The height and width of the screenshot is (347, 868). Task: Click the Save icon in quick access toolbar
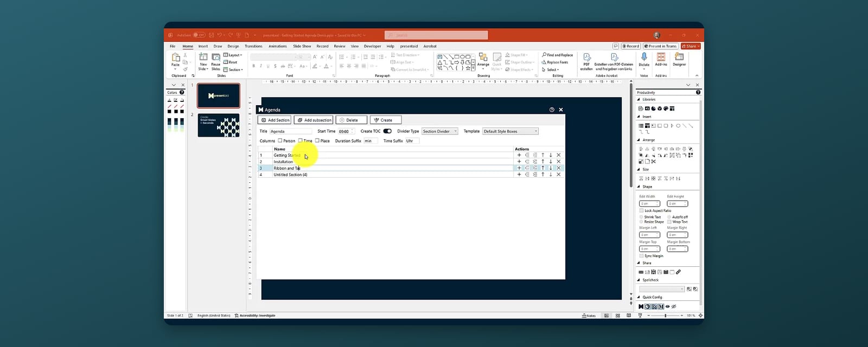(211, 35)
